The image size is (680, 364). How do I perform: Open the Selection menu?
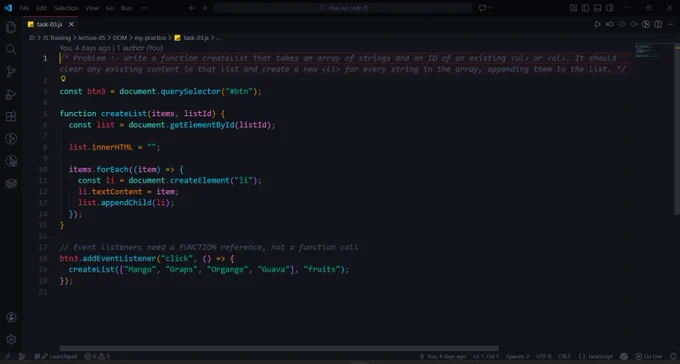tap(66, 8)
